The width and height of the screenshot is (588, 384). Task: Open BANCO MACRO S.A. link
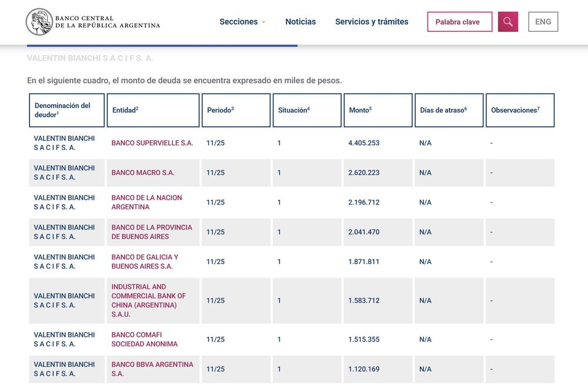[x=143, y=172]
